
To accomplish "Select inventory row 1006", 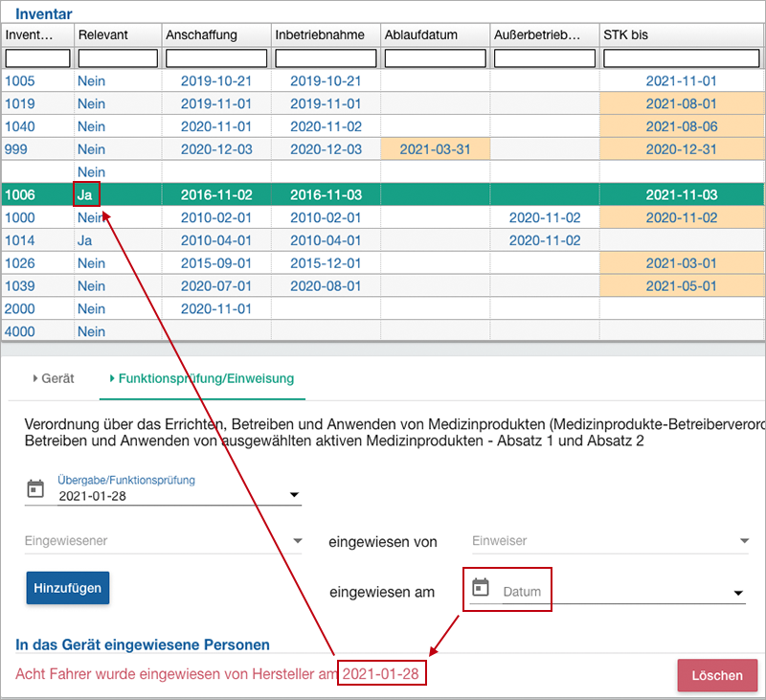I will (382, 194).
